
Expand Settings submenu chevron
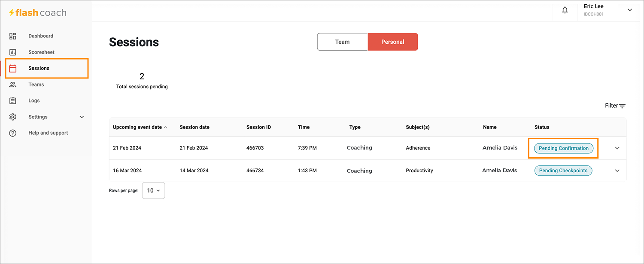click(x=82, y=117)
